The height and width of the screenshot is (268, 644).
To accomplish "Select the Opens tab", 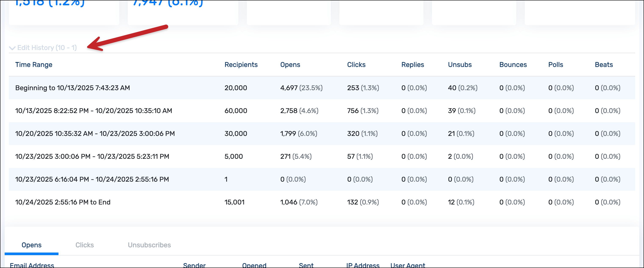I will (x=32, y=245).
